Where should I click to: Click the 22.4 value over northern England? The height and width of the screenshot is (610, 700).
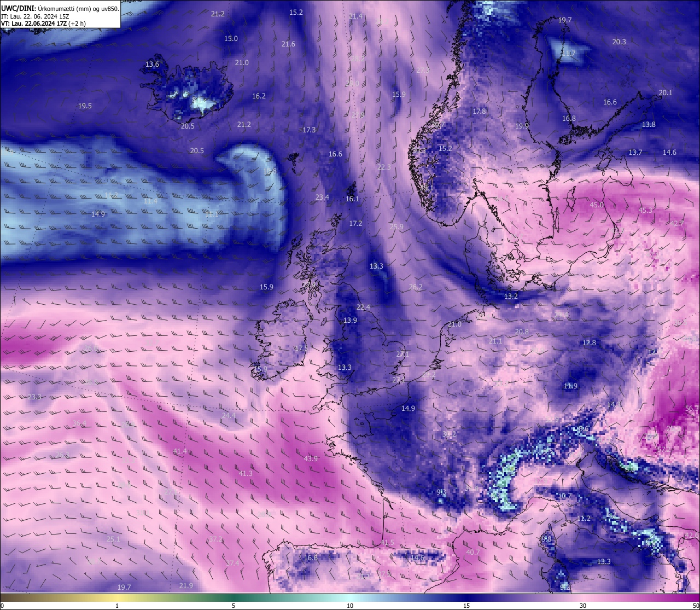click(363, 307)
